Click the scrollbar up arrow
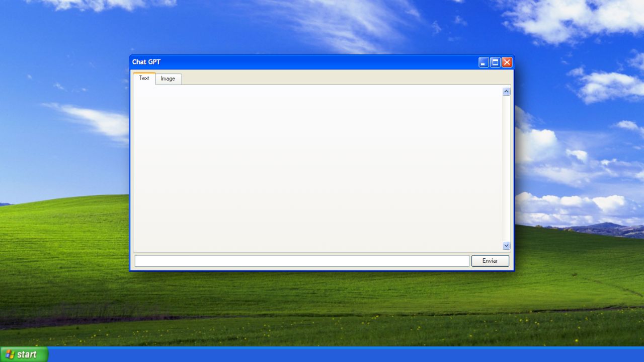Viewport: 644px width, 362px height. point(506,92)
